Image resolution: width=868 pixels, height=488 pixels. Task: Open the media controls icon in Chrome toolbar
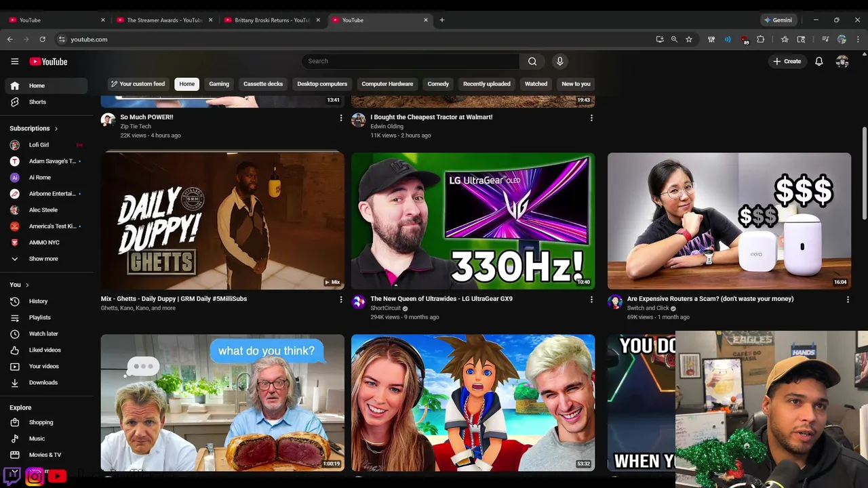click(825, 39)
